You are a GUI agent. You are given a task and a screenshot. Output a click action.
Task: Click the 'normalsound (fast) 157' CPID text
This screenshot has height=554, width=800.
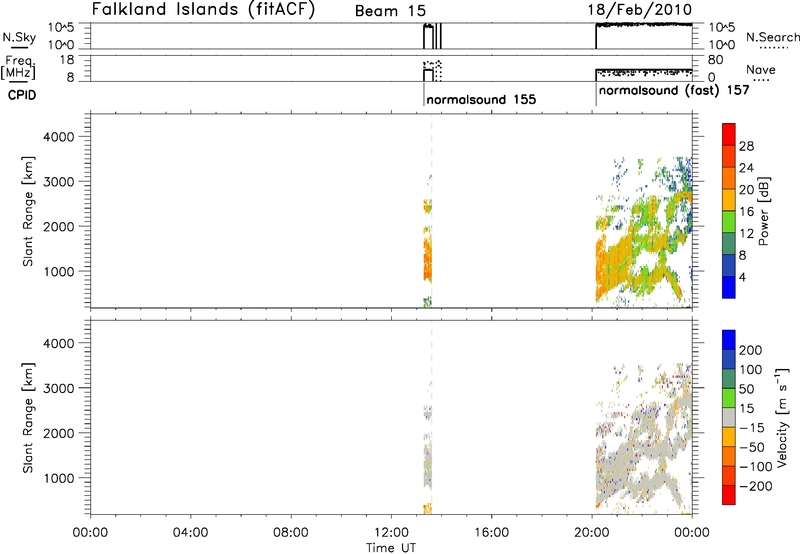pos(673,90)
